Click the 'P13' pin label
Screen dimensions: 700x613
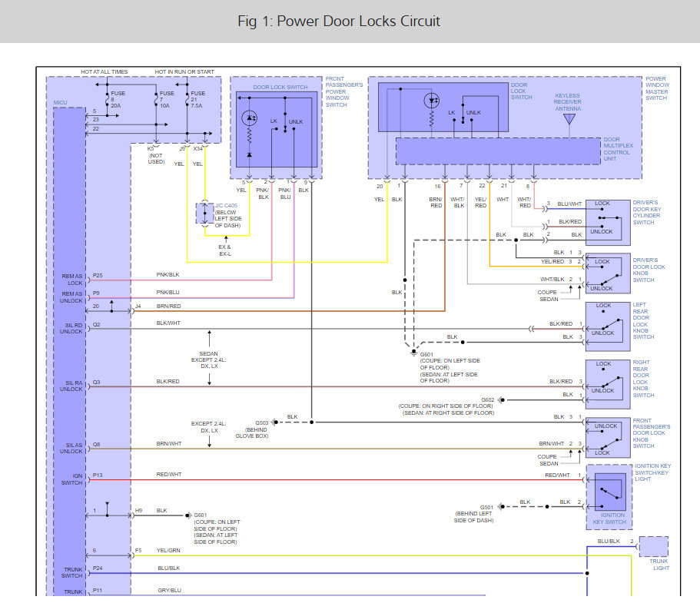98,475
